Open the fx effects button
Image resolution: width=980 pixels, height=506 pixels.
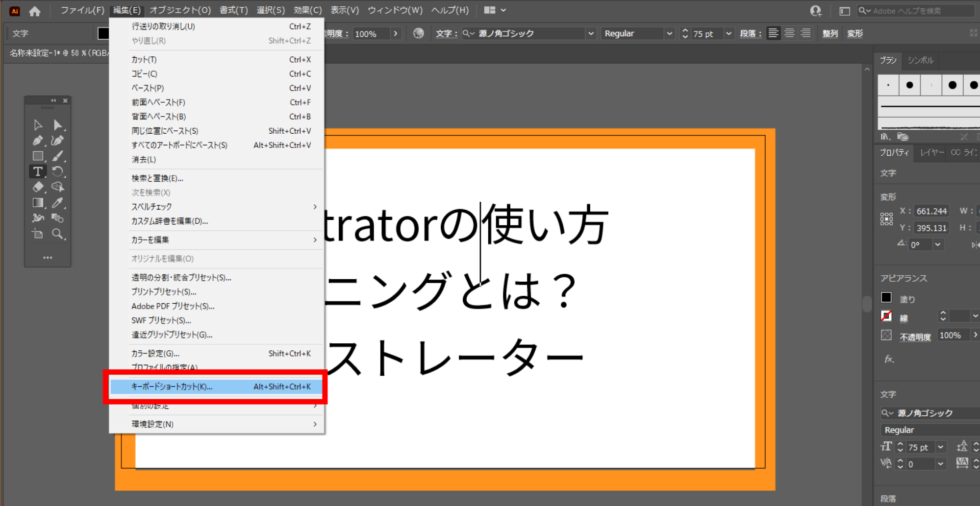click(x=889, y=359)
